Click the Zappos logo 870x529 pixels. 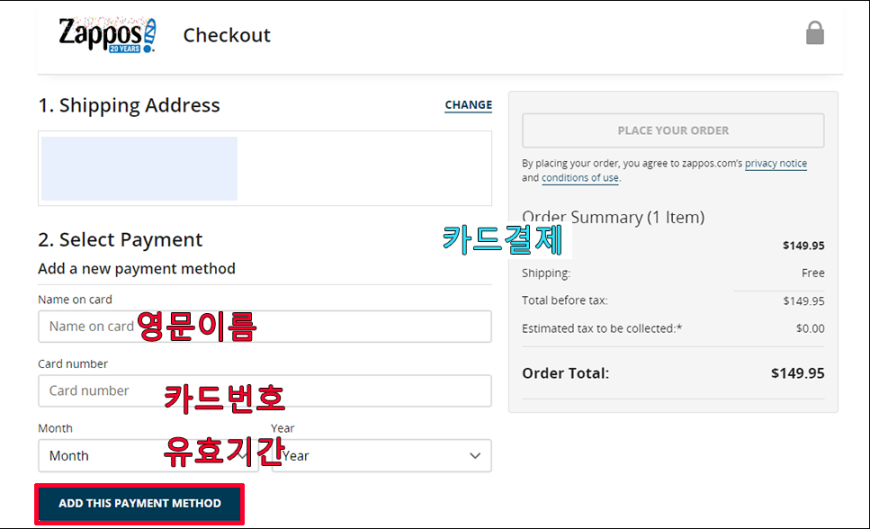pyautogui.click(x=108, y=34)
